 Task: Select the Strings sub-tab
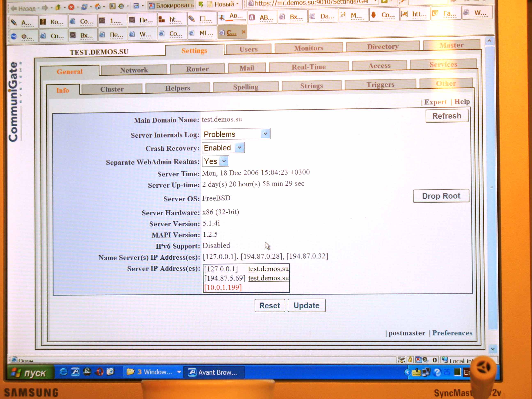[x=311, y=86]
